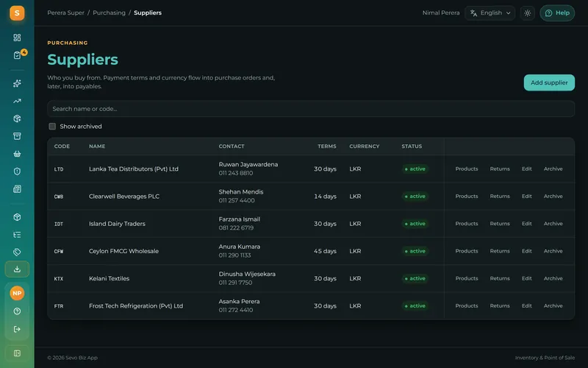Image resolution: width=588 pixels, height=368 pixels.
Task: Open Returns for Clearwell Beverages PLC
Action: tap(500, 197)
